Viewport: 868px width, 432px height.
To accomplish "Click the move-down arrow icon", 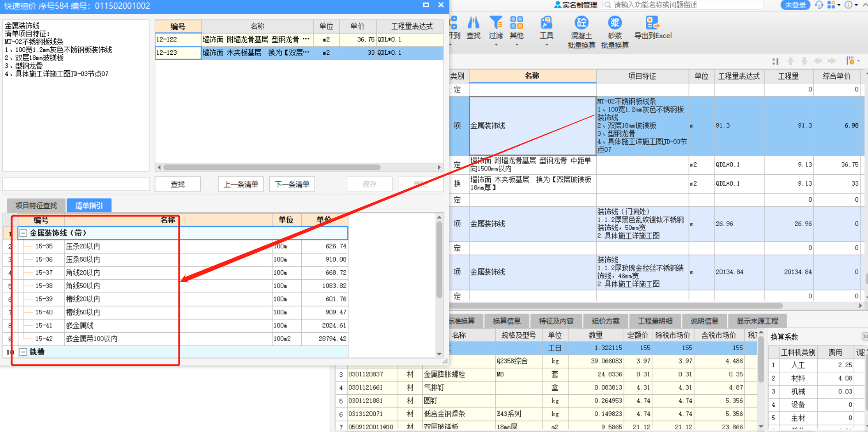I will point(804,61).
